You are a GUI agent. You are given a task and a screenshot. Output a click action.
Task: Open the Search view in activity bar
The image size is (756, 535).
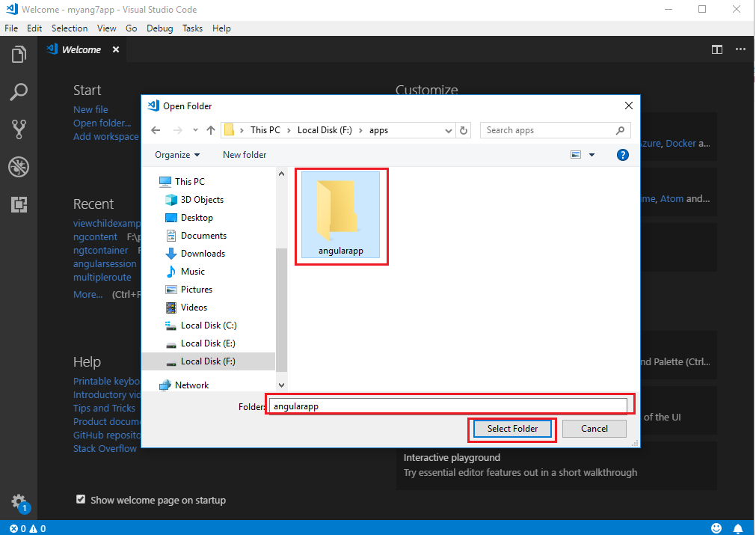[19, 92]
